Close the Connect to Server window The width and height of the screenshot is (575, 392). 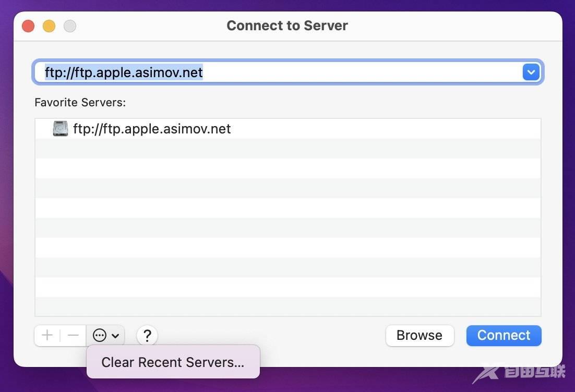(x=28, y=26)
